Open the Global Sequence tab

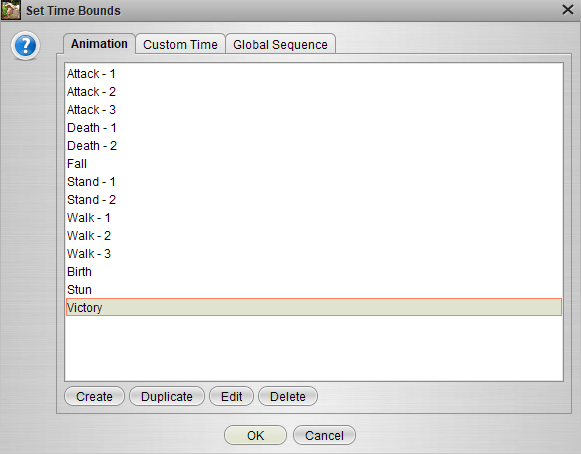click(x=280, y=44)
